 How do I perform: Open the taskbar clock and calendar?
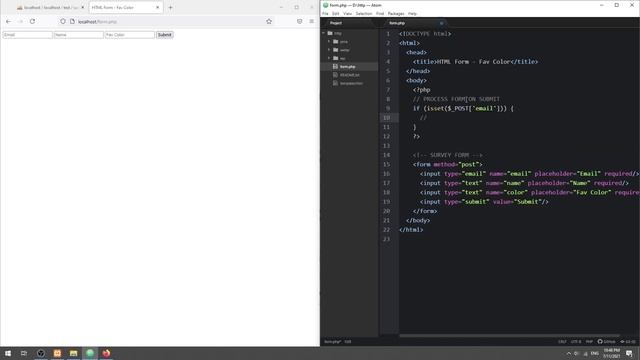point(611,353)
